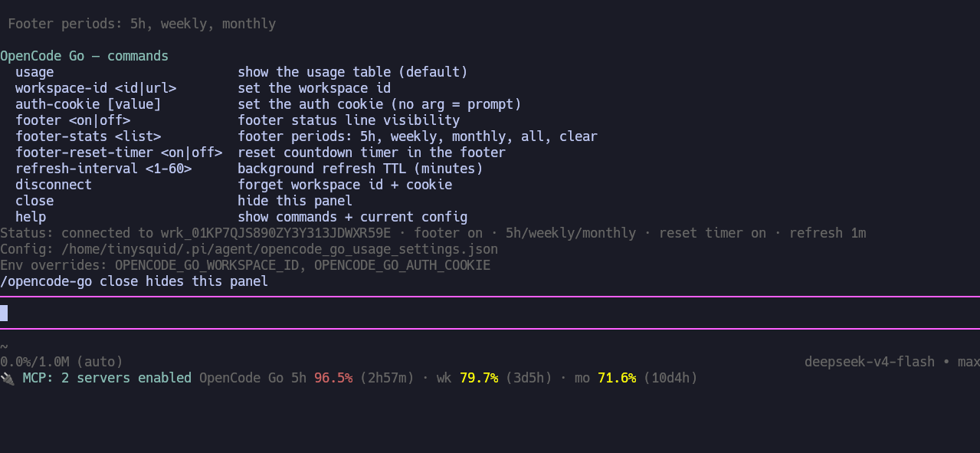Viewport: 980px width, 453px height.
Task: Select the 'refresh-interval <1-60>' command
Action: pos(103,169)
